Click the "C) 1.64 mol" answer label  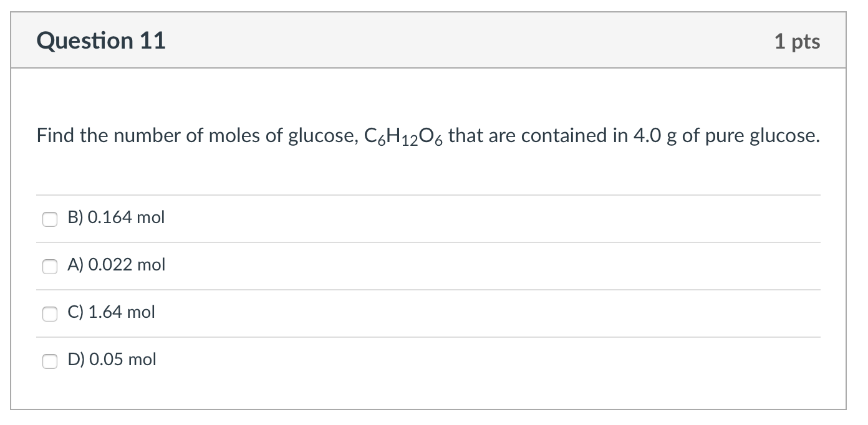[112, 312]
